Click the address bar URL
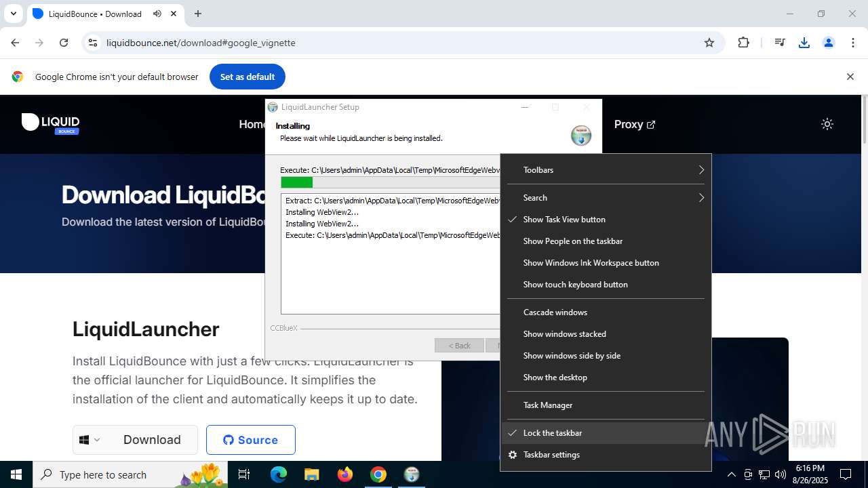Viewport: 868px width, 488px height. (x=201, y=43)
